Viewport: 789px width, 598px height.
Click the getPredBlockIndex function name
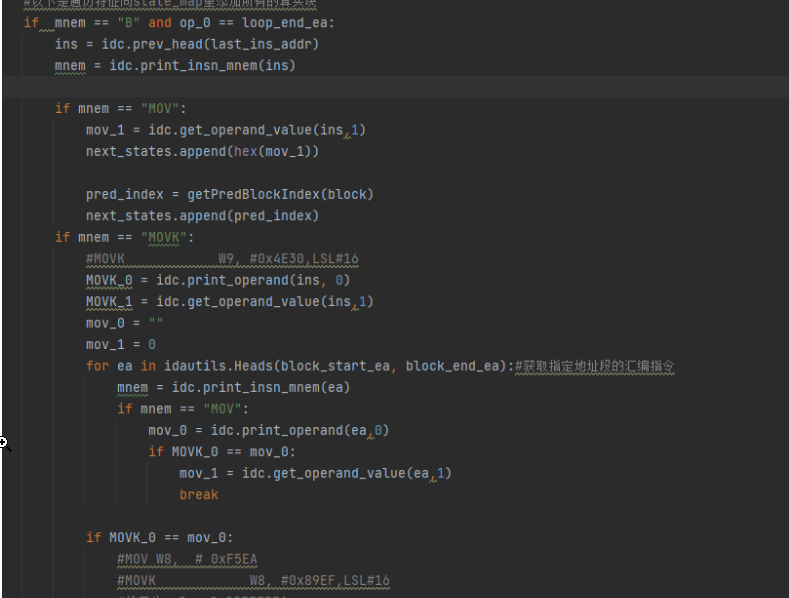point(254,195)
